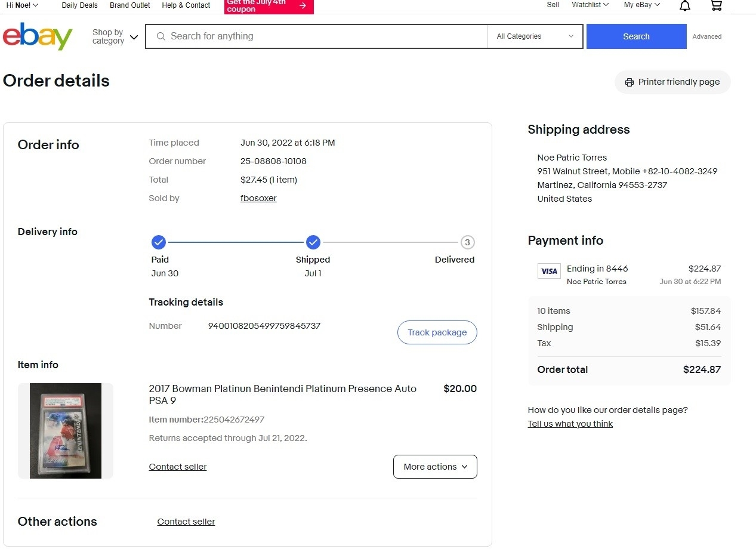Click the item price $20.00
The height and width of the screenshot is (558, 756).
(460, 389)
